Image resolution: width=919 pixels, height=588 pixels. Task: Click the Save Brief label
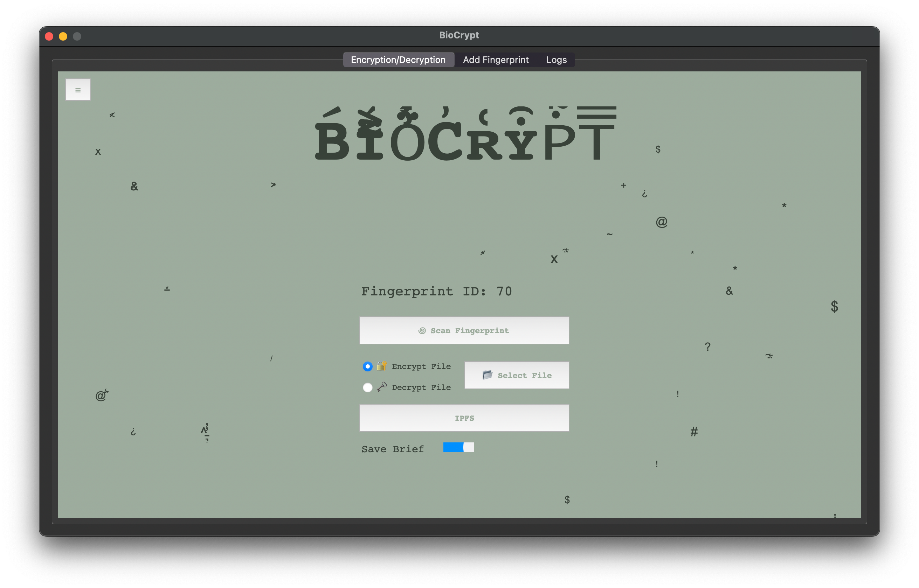coord(393,449)
